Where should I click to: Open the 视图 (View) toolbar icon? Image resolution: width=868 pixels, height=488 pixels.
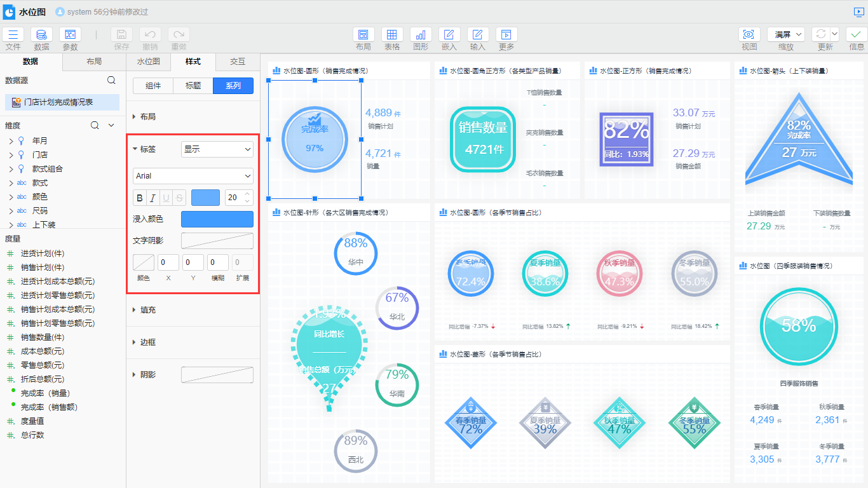tap(749, 35)
